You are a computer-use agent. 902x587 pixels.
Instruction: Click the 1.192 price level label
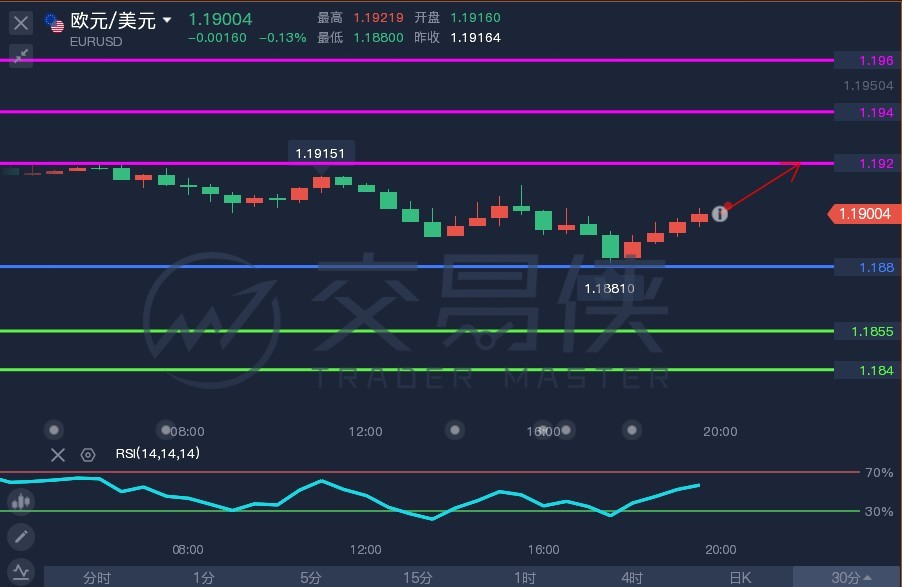point(869,163)
